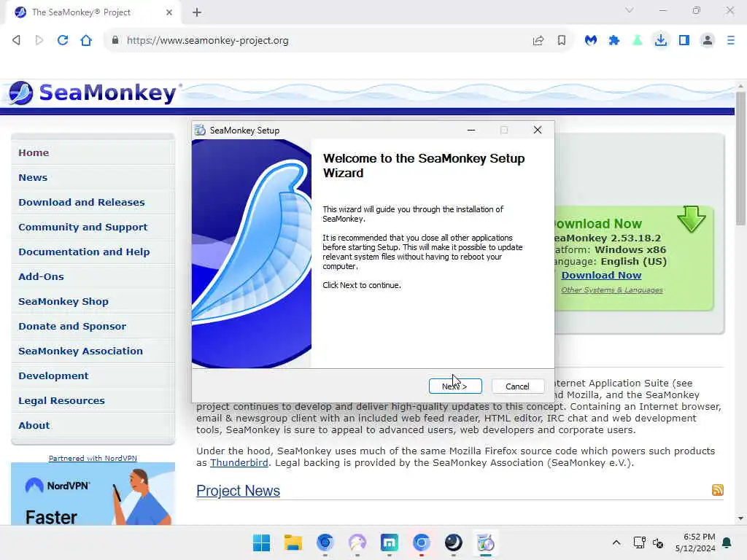Click the browser back arrow
Screen dimensions: 747x560
16,41
